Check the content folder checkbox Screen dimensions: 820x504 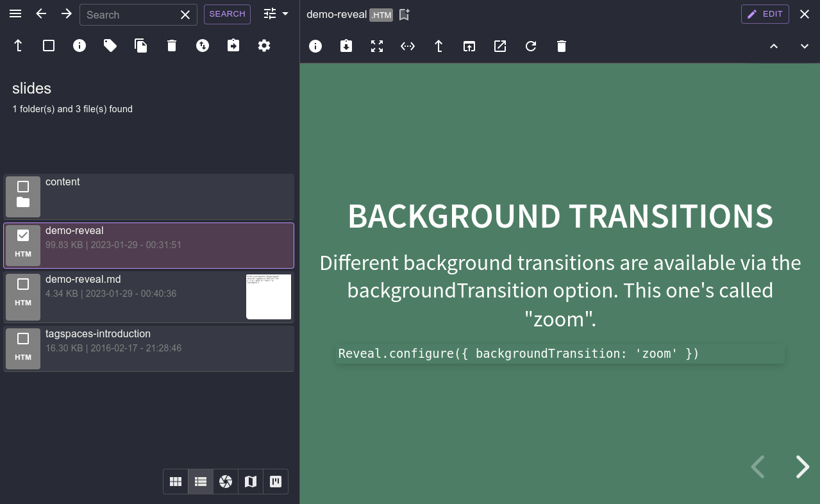[23, 187]
